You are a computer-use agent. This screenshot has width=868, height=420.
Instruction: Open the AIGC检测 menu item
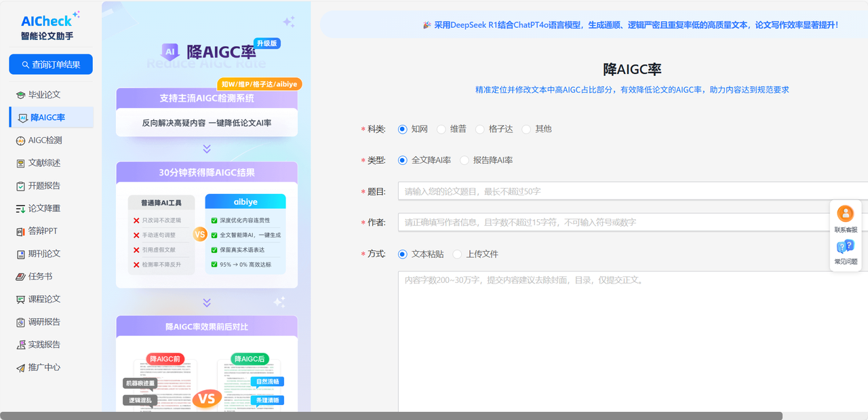click(x=51, y=140)
